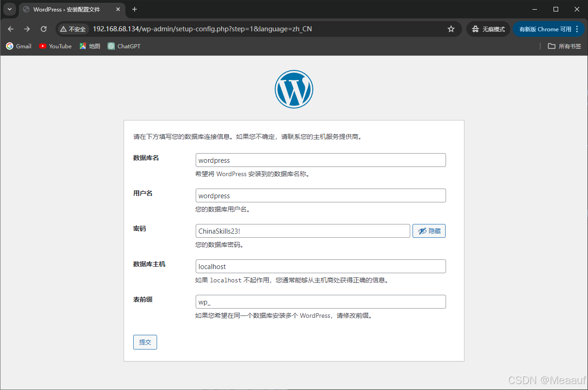Click into the 密码 field
This screenshot has width=588, height=390.
tap(303, 231)
